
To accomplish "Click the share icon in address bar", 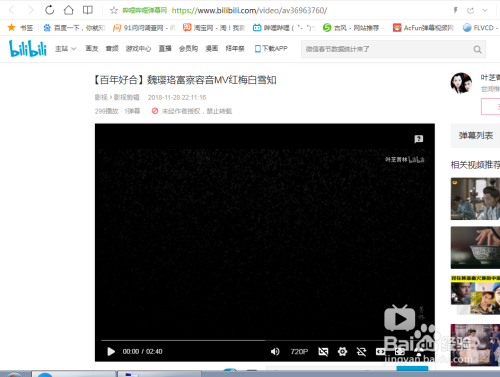I will coord(470,10).
